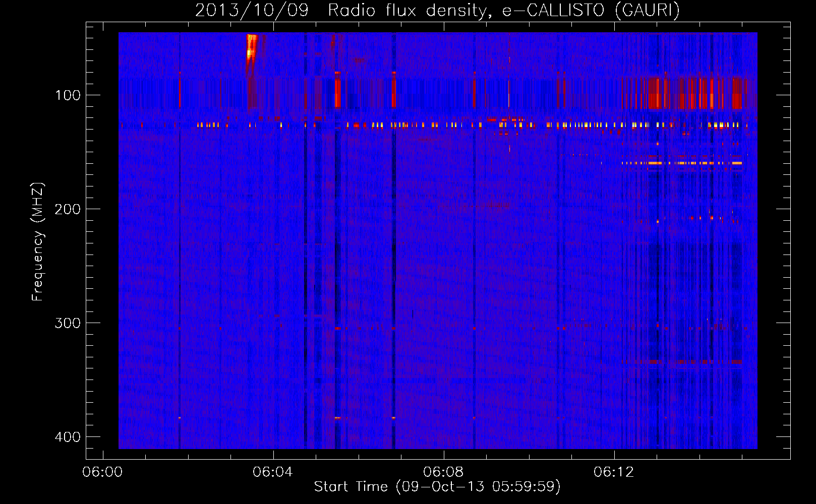Click the 'Start Time (09-Oct-13 05:59:59)' axis label
Viewport: 816px width, 504px height.
point(437,487)
